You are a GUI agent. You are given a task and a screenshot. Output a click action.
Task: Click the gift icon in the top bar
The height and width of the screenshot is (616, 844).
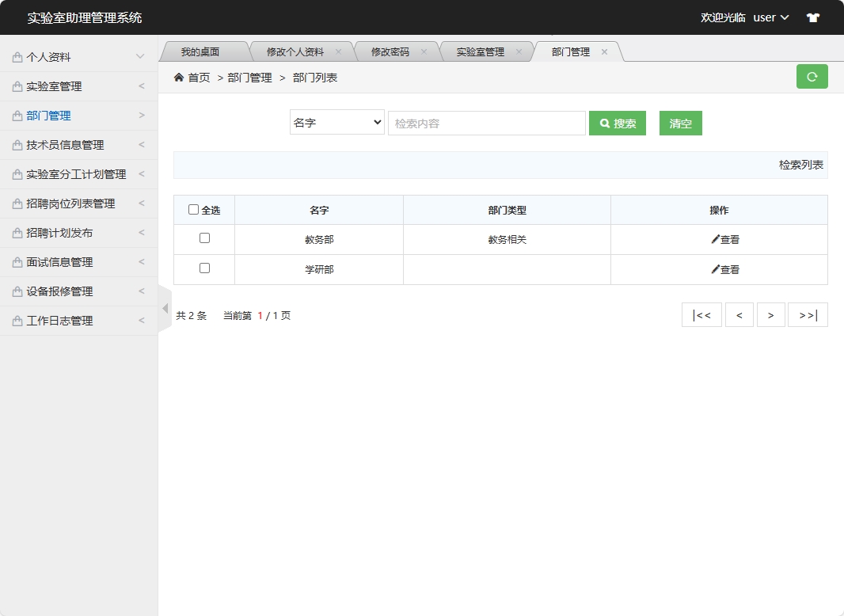click(812, 17)
